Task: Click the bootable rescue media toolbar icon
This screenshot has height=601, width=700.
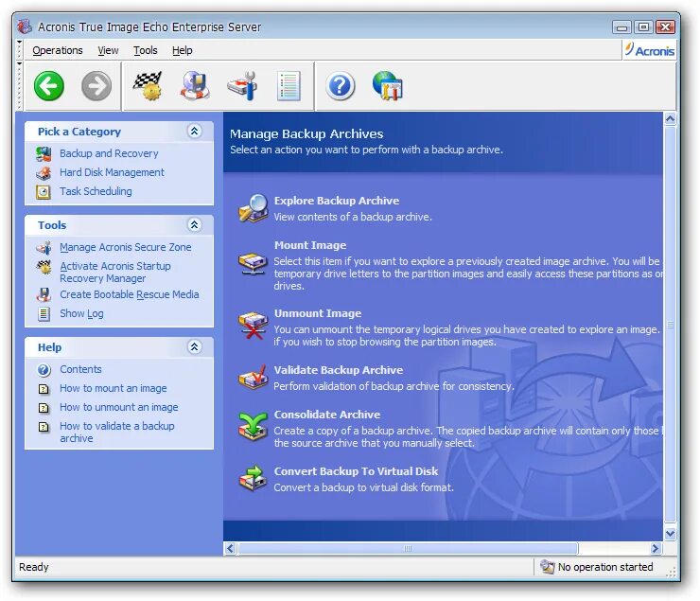Action: point(195,86)
